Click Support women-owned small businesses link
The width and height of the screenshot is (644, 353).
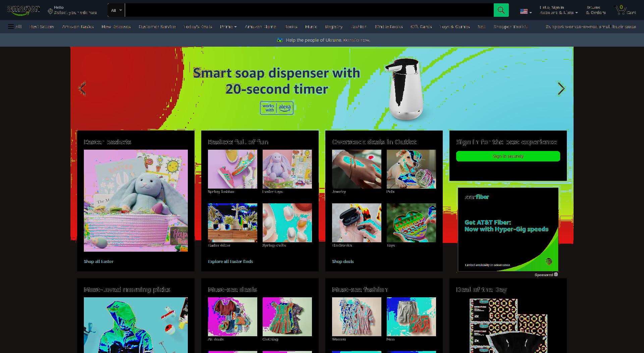(591, 27)
